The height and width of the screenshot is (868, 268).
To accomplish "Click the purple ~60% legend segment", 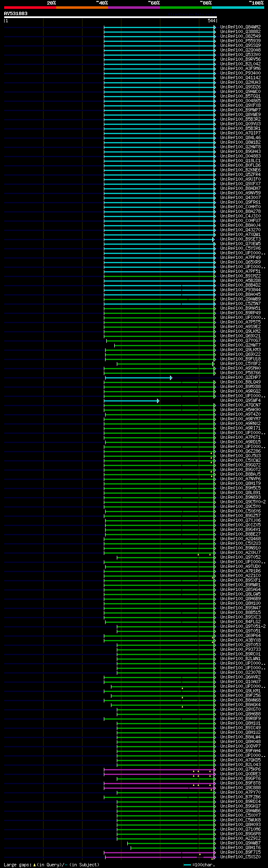I will (x=134, y=8).
